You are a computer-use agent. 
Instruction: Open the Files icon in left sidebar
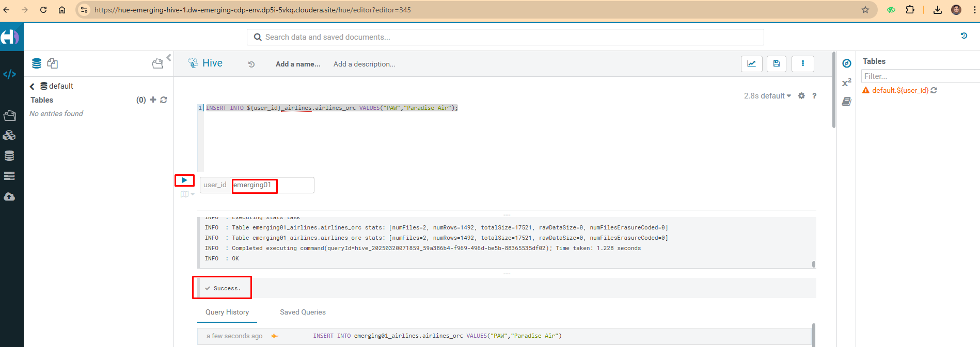tap(9, 115)
